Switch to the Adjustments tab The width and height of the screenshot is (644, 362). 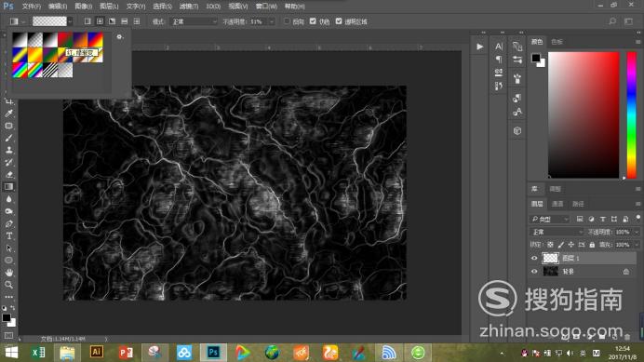pos(556,189)
